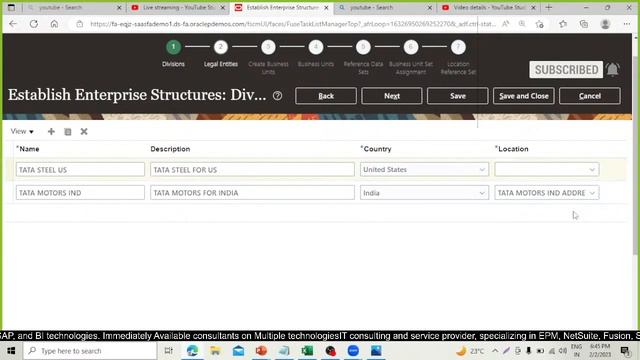
Task: Open a new browser tab
Action: click(x=549, y=7)
